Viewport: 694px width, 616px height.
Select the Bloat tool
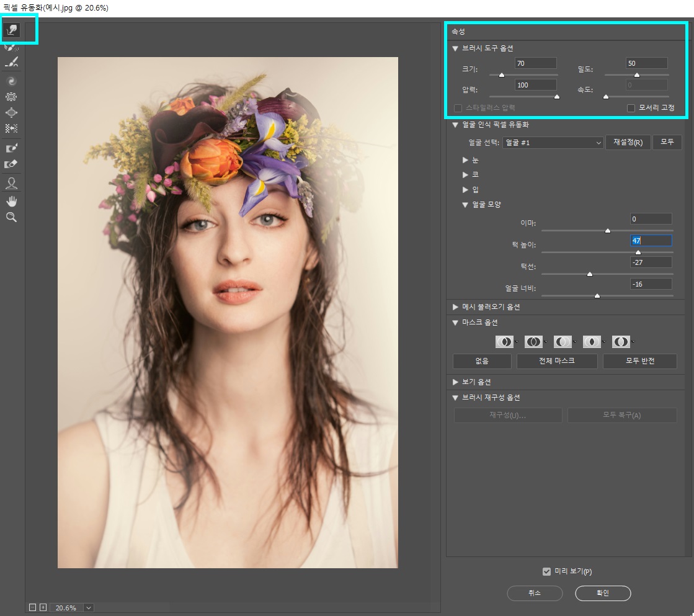tap(12, 113)
